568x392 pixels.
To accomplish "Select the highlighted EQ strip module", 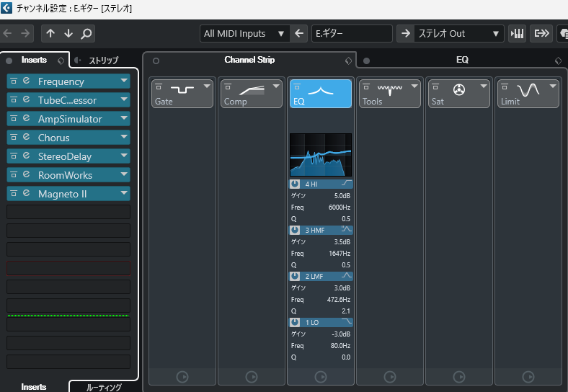I will tap(321, 94).
